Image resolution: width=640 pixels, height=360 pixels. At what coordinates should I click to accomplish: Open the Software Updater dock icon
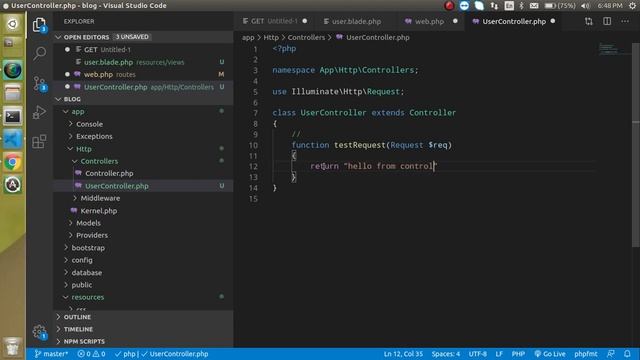point(13,185)
